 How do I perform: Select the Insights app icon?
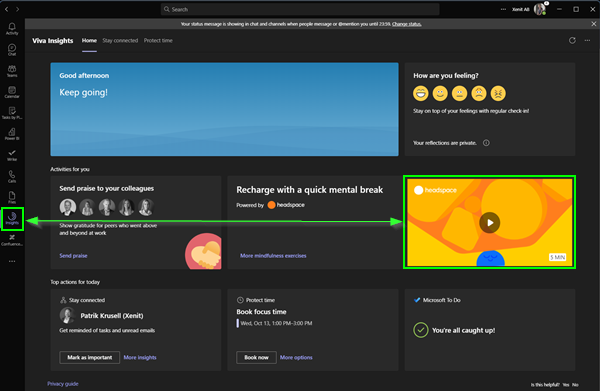click(12, 218)
